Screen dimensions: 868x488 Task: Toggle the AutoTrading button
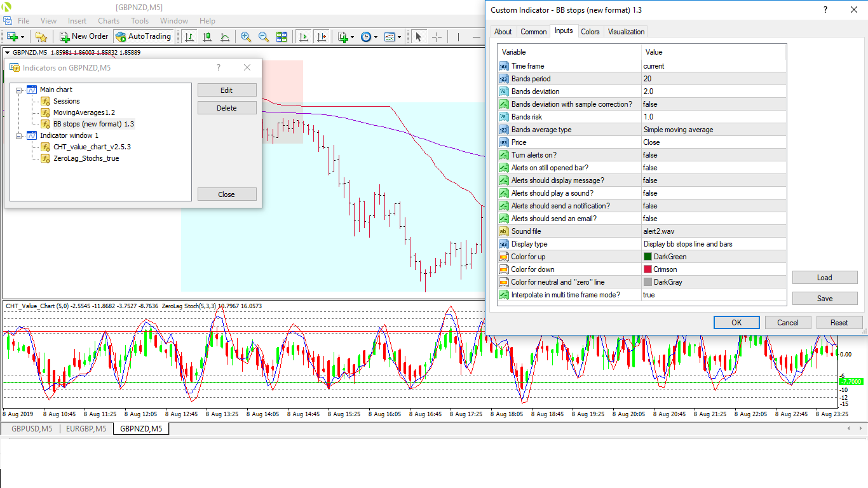tap(143, 37)
